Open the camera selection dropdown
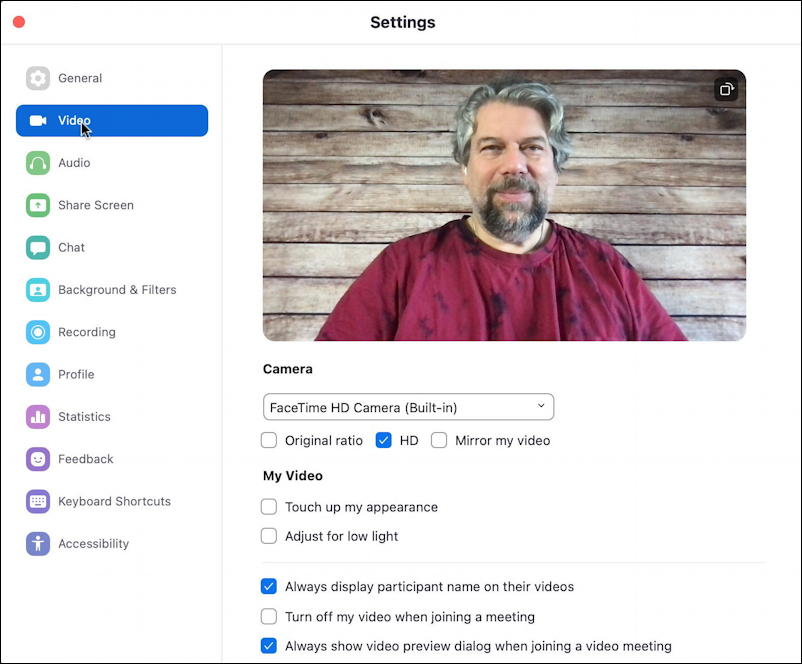This screenshot has height=664, width=802. (x=408, y=406)
